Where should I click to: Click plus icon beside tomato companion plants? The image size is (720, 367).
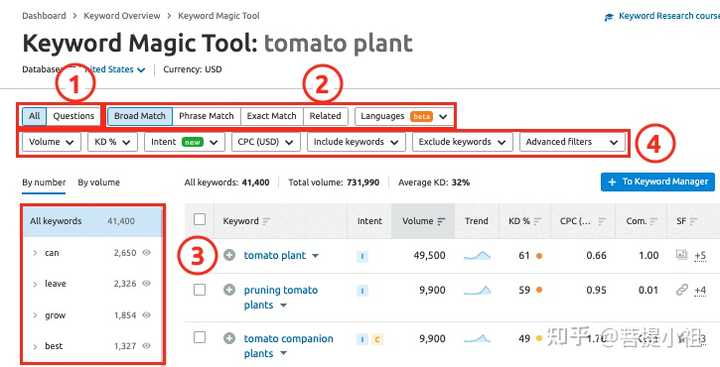(229, 339)
